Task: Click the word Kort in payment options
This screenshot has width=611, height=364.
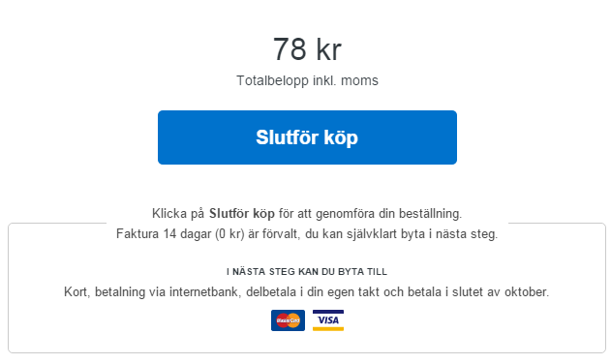Action: [x=76, y=292]
